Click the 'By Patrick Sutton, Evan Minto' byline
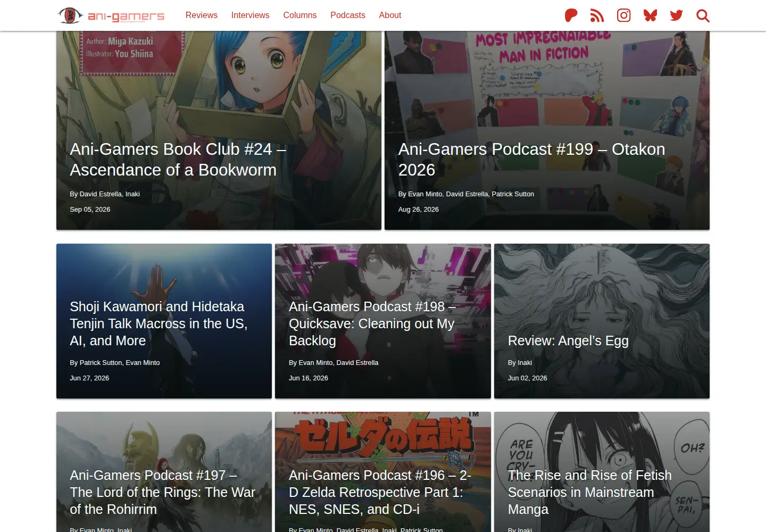 (x=115, y=363)
